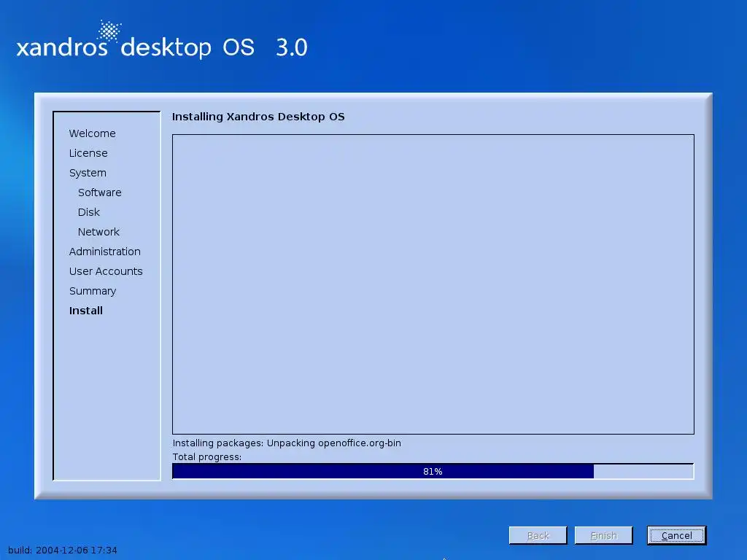Viewport: 747px width, 560px height.
Task: Click the Xandros starburst logo icon
Action: (x=109, y=31)
